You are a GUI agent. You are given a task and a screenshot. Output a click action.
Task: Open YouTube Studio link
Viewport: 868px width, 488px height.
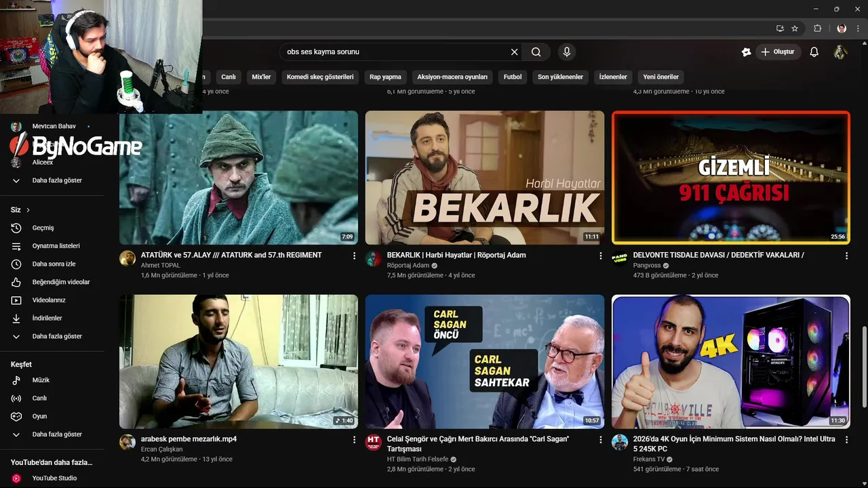[54, 478]
